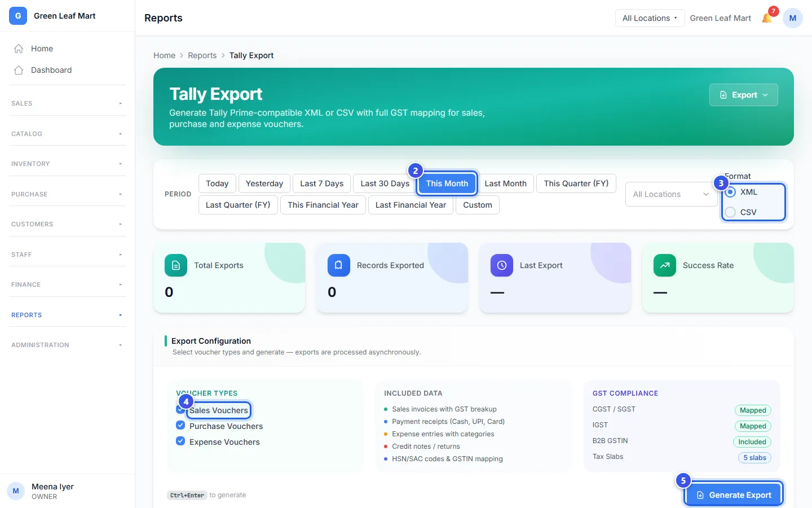
Task: Expand the Administration sidebar section
Action: click(x=67, y=345)
